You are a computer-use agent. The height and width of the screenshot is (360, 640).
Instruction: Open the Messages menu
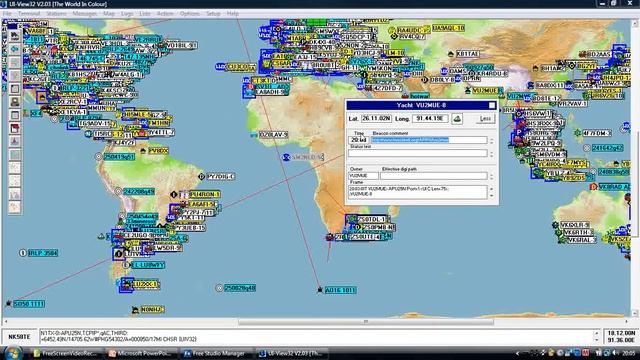84,13
